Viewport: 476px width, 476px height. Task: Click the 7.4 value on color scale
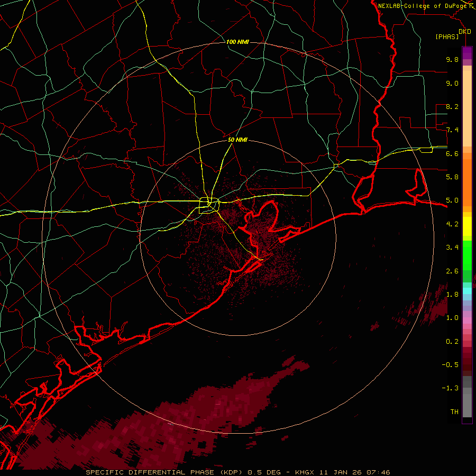452,130
